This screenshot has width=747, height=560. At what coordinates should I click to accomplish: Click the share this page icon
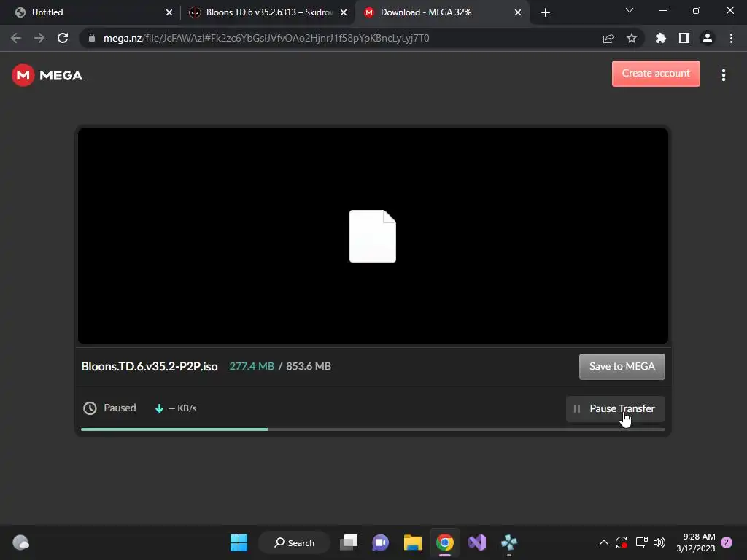pyautogui.click(x=608, y=38)
